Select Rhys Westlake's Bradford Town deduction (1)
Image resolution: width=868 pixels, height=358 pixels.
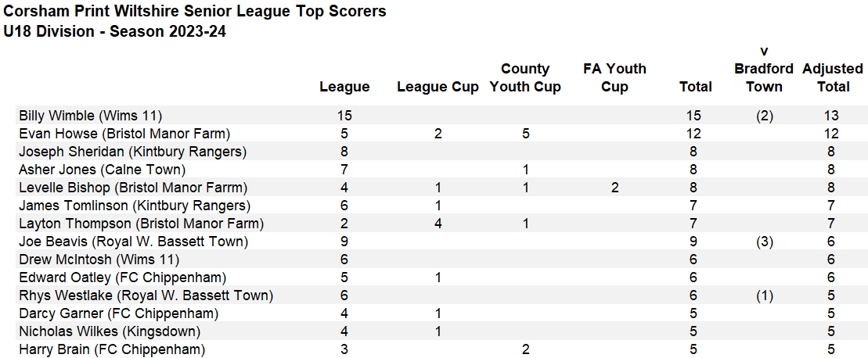coord(765,295)
